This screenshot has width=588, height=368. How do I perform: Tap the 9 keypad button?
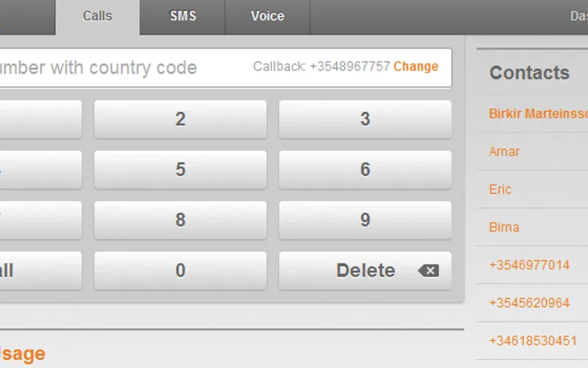pos(365,220)
